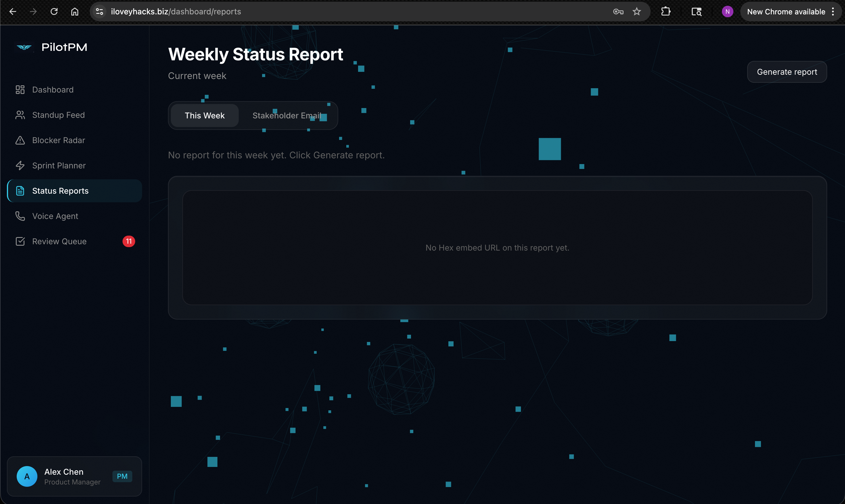Bookmark this page with the star icon

pos(637,11)
